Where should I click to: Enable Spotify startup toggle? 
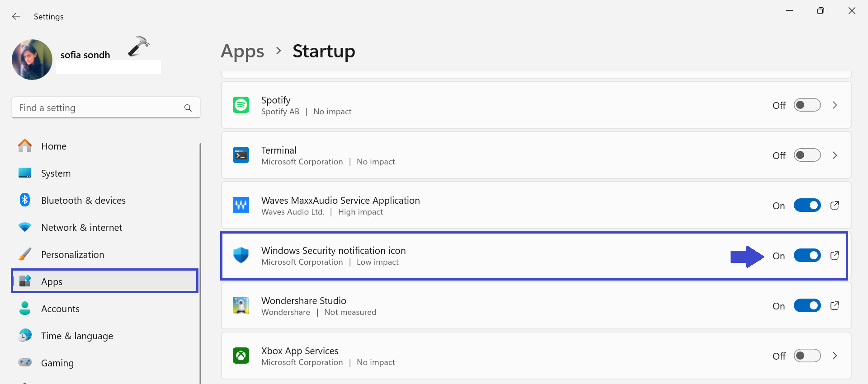coord(807,105)
